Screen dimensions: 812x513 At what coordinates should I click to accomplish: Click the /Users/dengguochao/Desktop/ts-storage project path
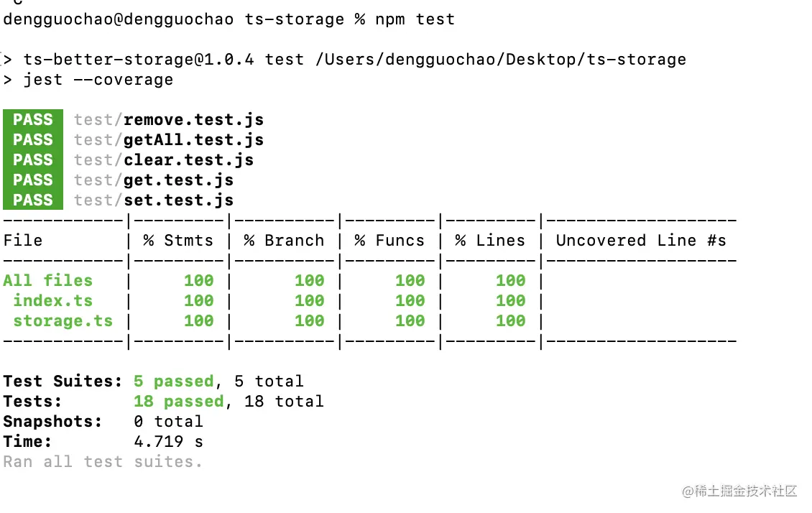(x=500, y=59)
